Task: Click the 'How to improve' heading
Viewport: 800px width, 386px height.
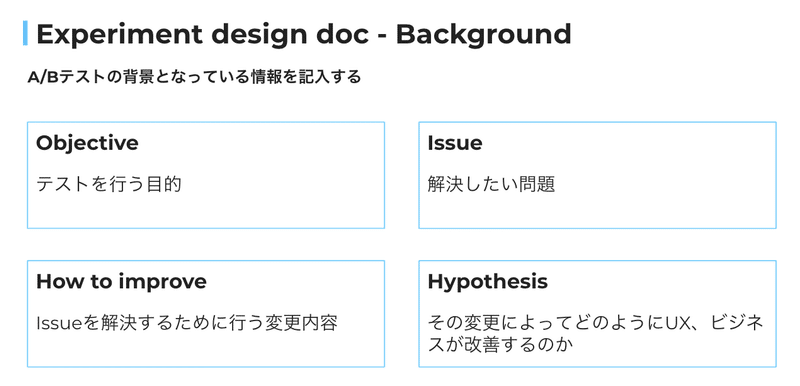Action: 121,281
